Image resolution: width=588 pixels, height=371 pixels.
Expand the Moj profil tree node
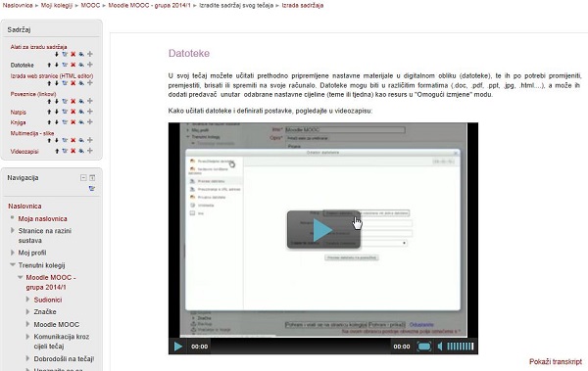coord(13,253)
